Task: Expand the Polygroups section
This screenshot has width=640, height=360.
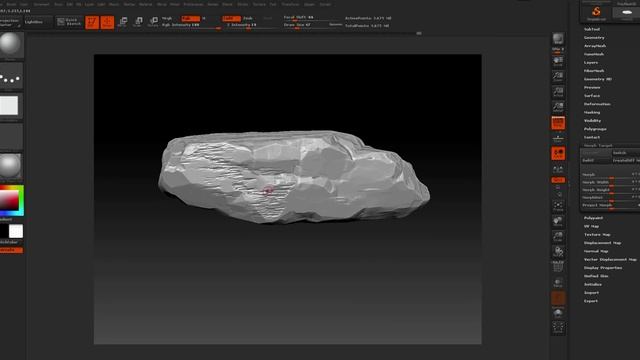Action: click(x=595, y=129)
